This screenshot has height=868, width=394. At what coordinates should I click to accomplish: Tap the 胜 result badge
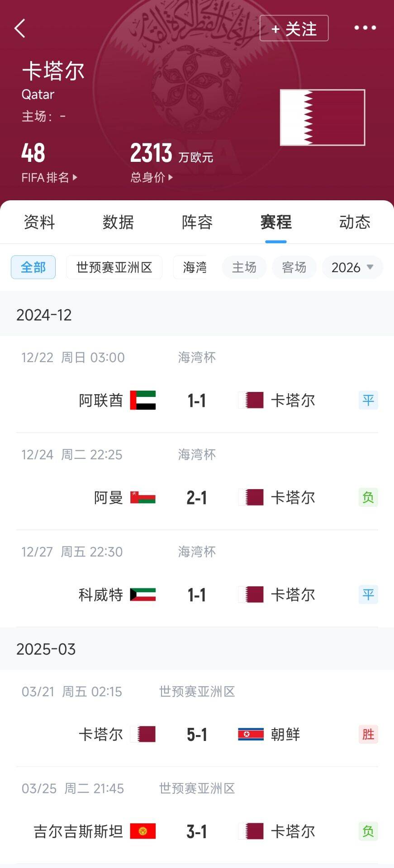(x=368, y=734)
